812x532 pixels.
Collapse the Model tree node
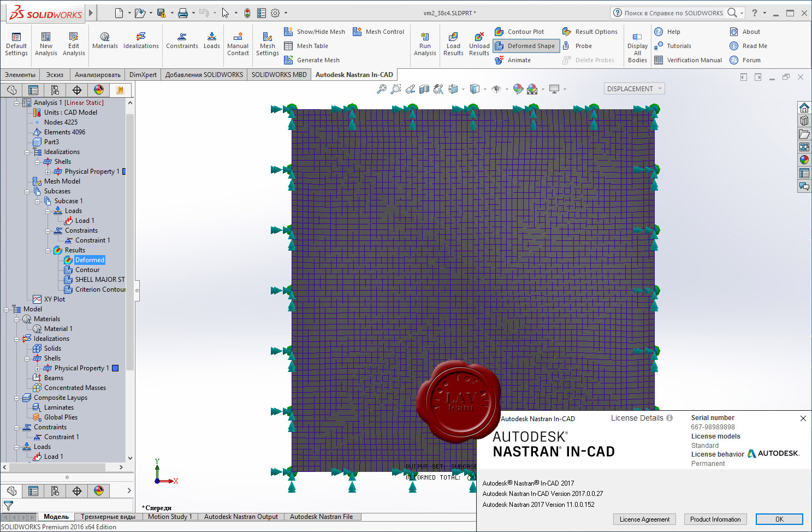[x=6, y=309]
